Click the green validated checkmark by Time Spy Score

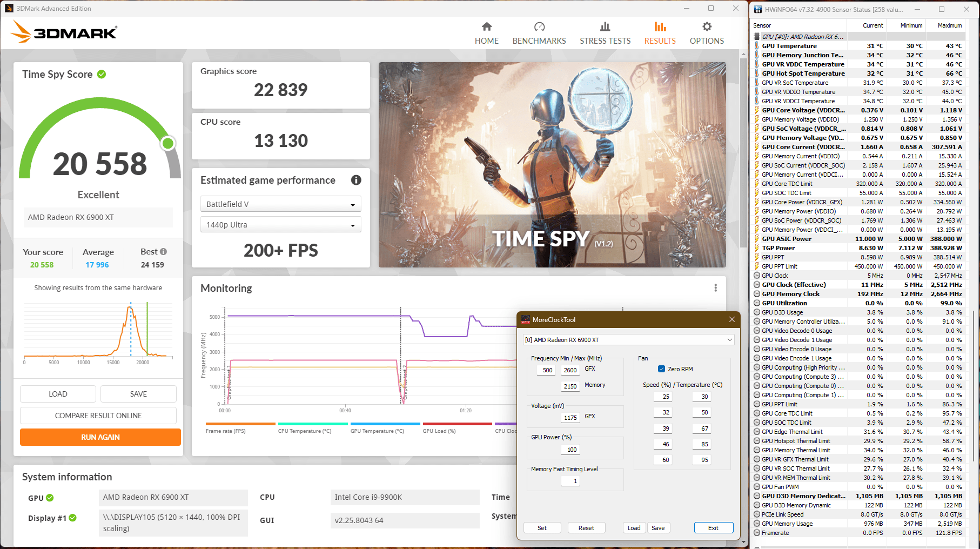102,74
